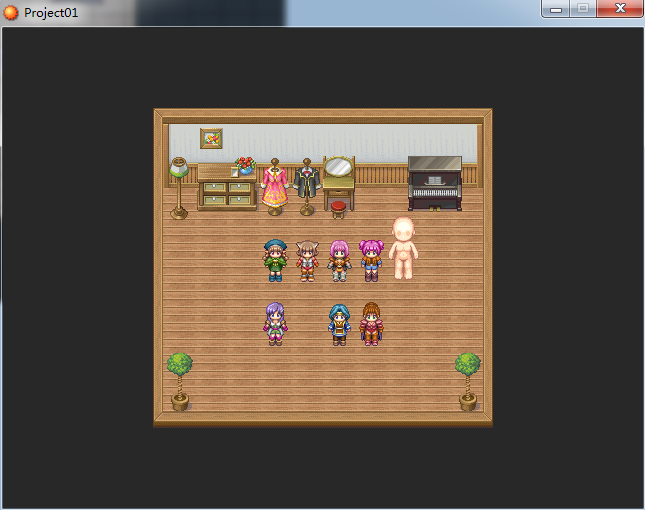This screenshot has height=510, width=645.
Task: Close the Project01 game window
Action: (x=619, y=9)
